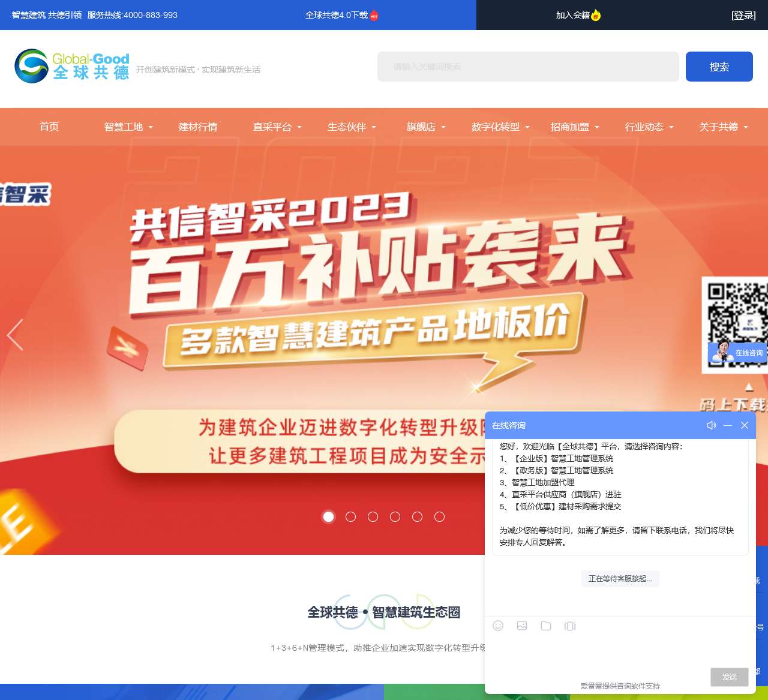The width and height of the screenshot is (768, 700).
Task: Expand the 智慧工地 dropdown arrow
Action: [x=151, y=127]
